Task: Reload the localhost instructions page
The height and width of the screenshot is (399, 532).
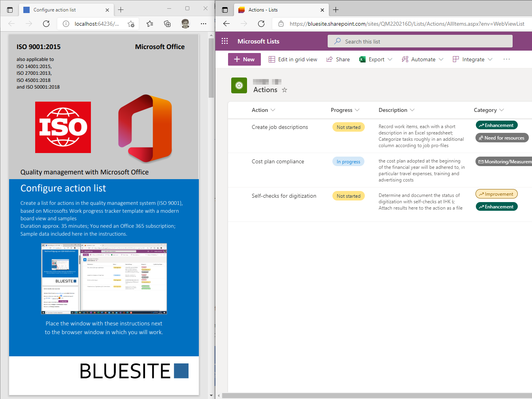Action: click(46, 24)
